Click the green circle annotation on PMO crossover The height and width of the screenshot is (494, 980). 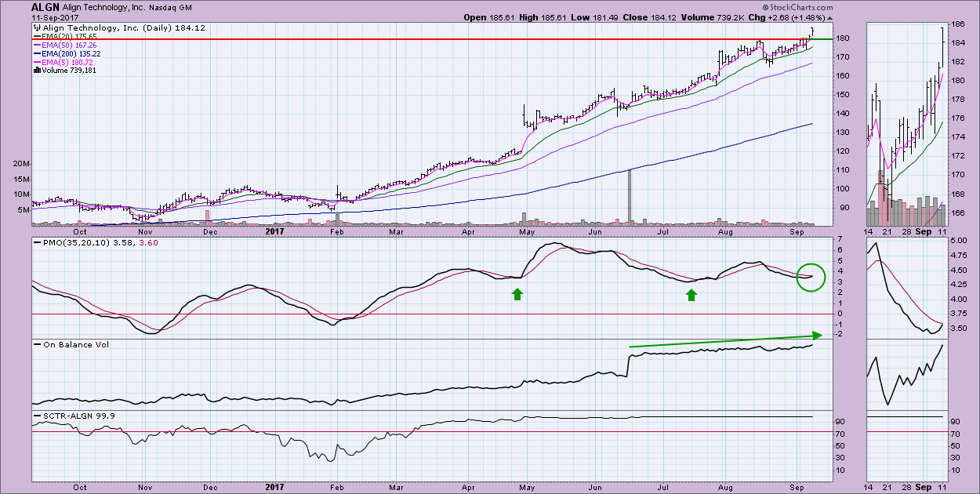[x=811, y=275]
